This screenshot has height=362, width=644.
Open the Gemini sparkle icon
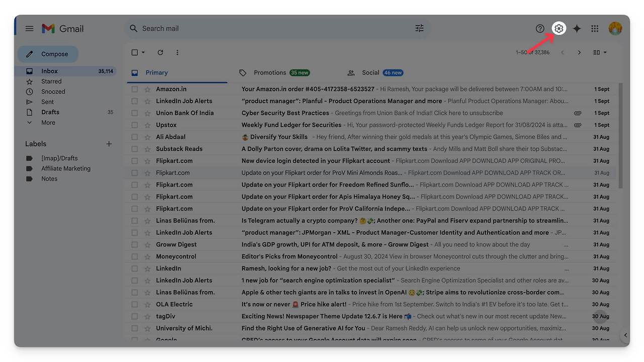tap(577, 29)
